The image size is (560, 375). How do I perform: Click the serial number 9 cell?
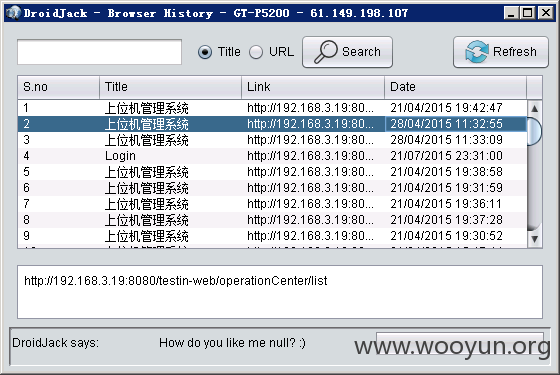point(58,236)
